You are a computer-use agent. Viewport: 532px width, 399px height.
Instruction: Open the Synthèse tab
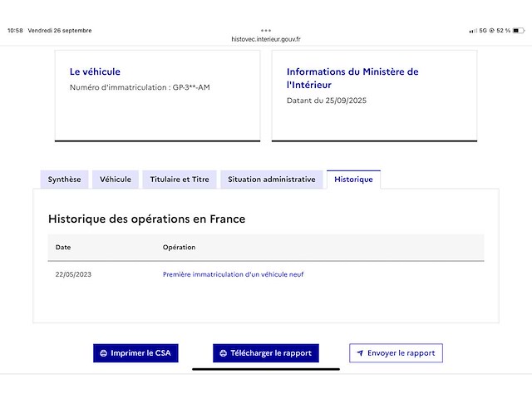64,180
